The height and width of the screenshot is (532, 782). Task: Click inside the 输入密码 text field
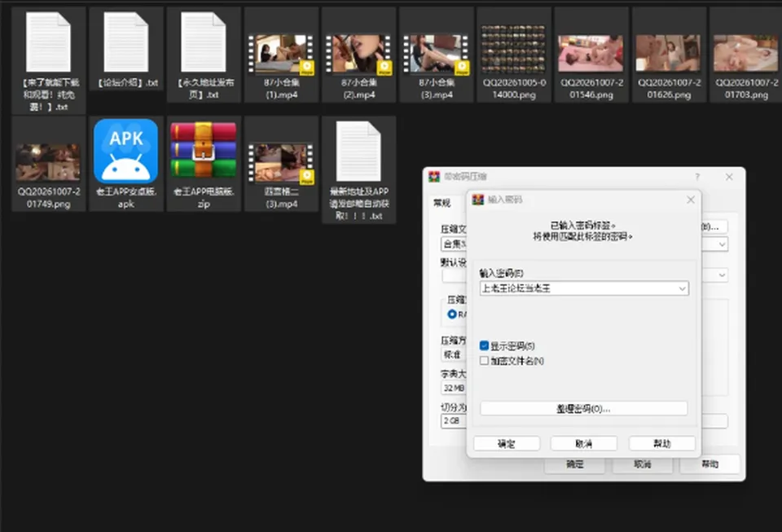(578, 288)
